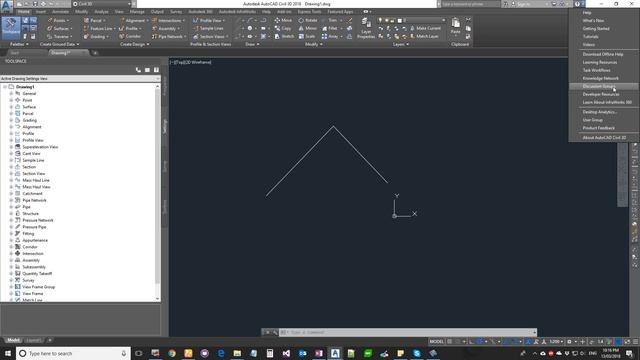Click the Paste clipboard button
The height and width of the screenshot is (360, 640).
click(x=456, y=26)
